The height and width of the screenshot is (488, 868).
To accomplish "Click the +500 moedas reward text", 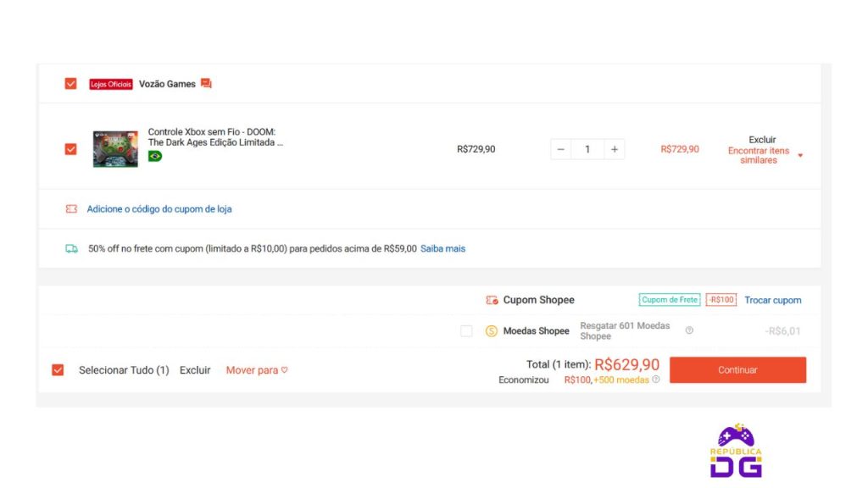I will pyautogui.click(x=621, y=380).
